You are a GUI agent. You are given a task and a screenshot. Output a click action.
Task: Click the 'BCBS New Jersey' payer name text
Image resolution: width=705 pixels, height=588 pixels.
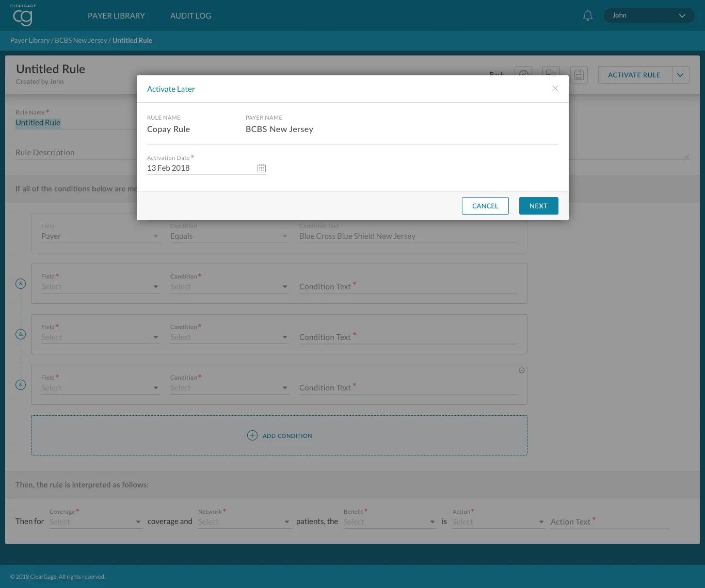[x=279, y=129]
